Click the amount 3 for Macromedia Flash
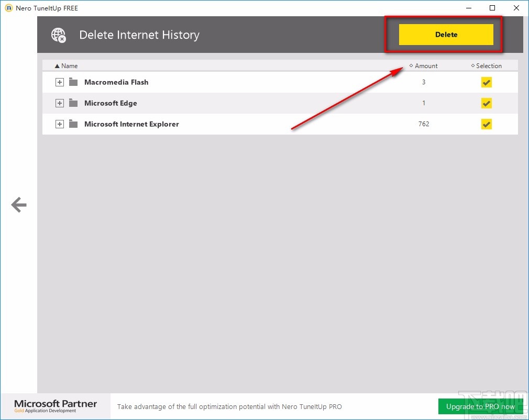Screen dimensions: 529x420 point(424,82)
